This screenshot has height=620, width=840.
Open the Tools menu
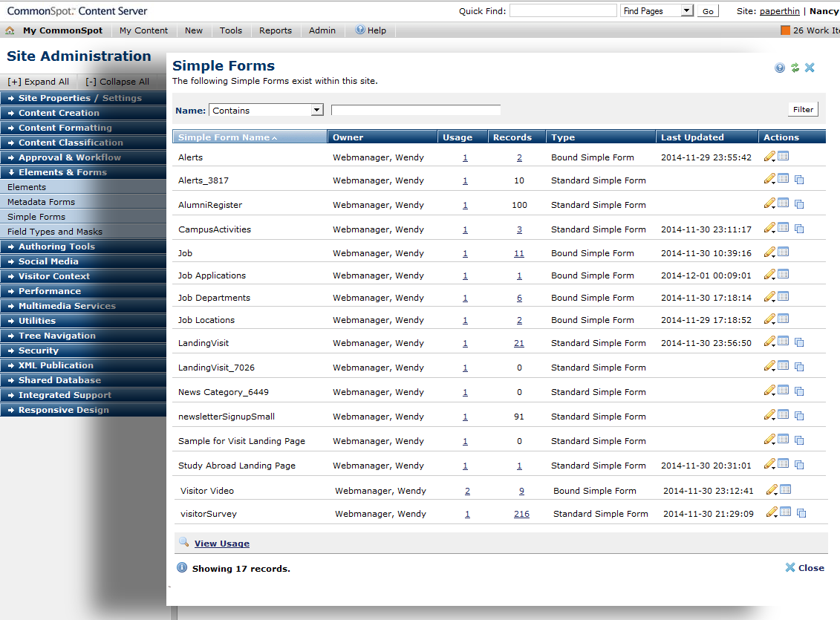pos(231,30)
